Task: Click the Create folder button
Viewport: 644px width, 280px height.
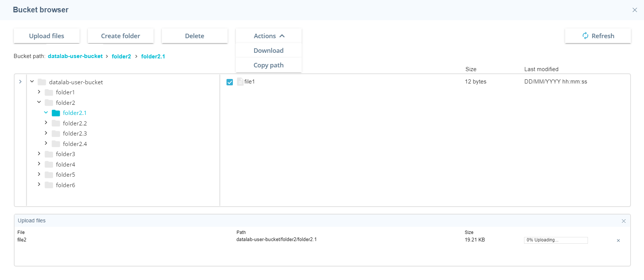Action: click(x=121, y=36)
